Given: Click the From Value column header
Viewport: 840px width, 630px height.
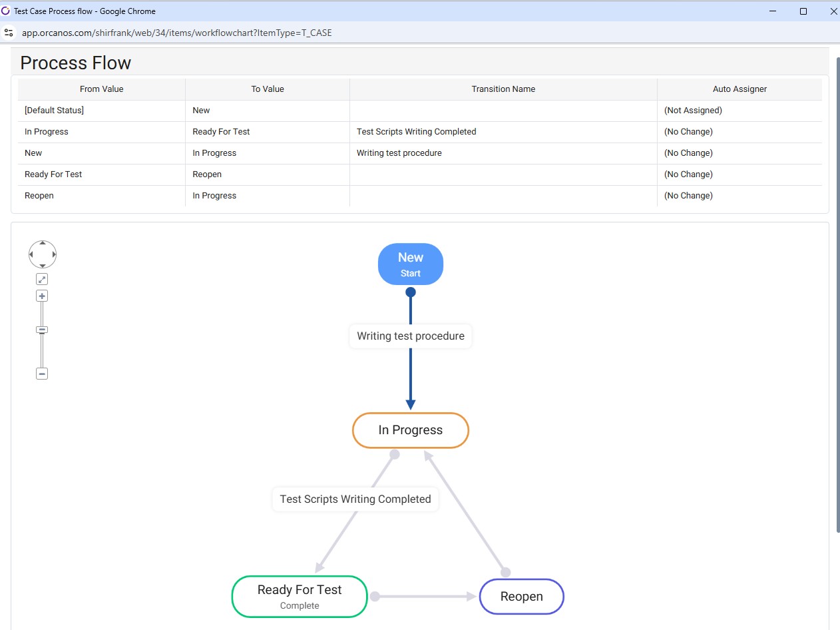Looking at the screenshot, I should (x=101, y=89).
